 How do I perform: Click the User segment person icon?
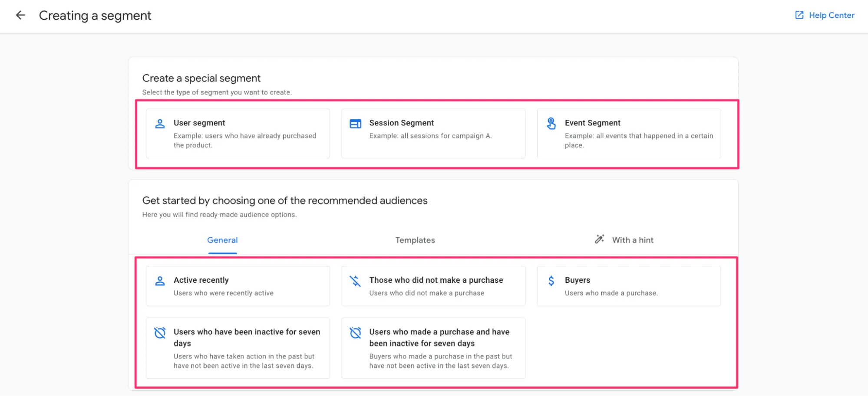160,124
